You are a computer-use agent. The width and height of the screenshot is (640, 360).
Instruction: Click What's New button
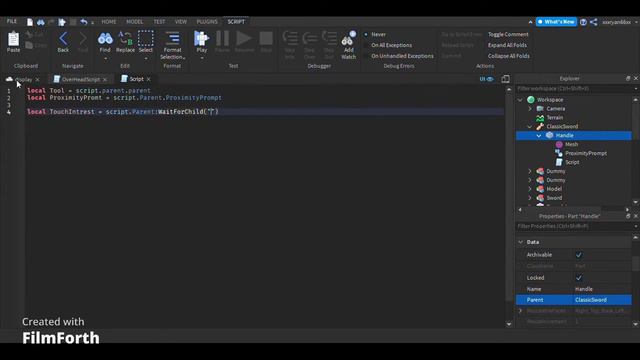556,22
